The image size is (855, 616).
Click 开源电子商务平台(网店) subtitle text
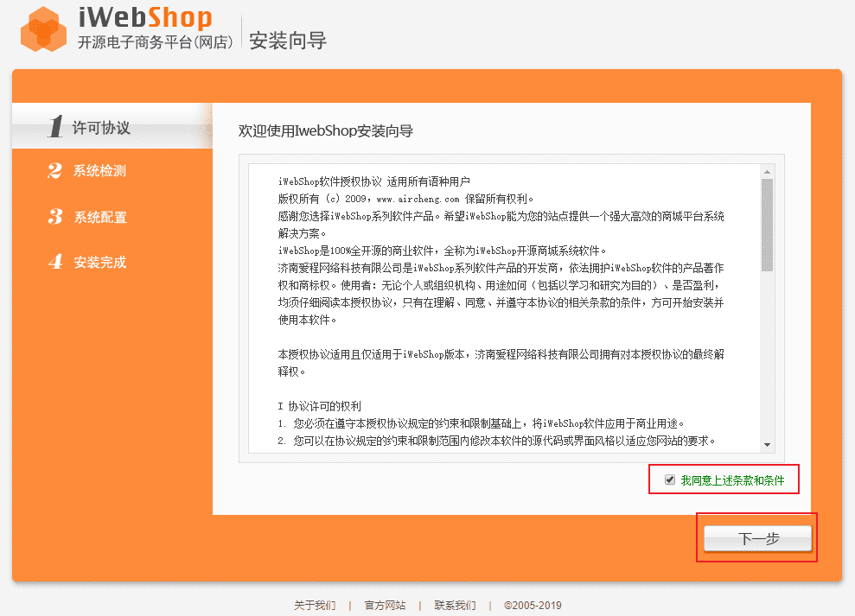tap(156, 42)
